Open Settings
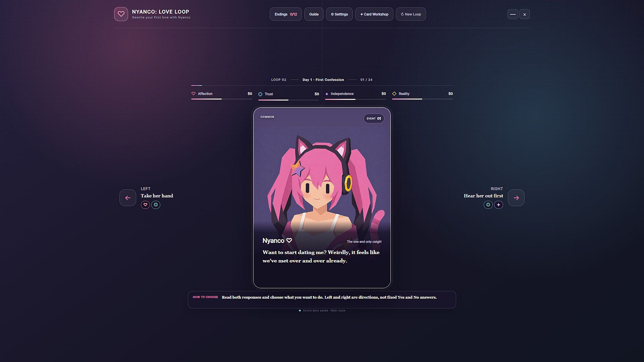Viewport: 644px width, 362px height. (339, 14)
